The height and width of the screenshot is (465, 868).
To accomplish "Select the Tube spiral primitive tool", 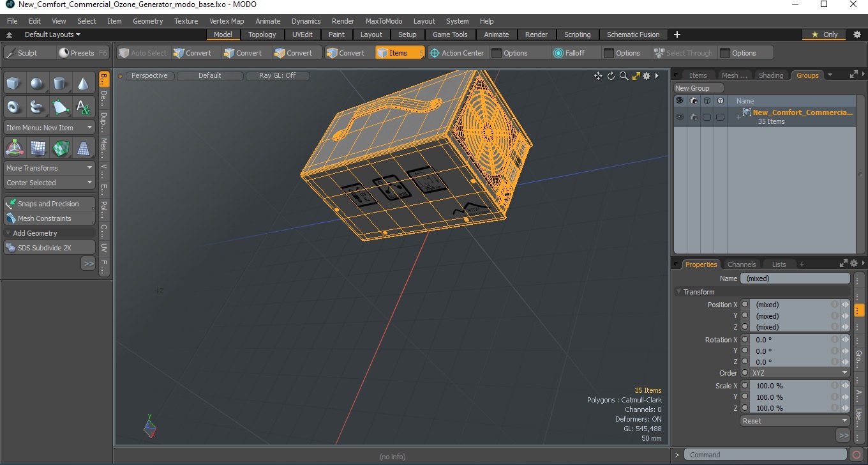I will pos(37,107).
